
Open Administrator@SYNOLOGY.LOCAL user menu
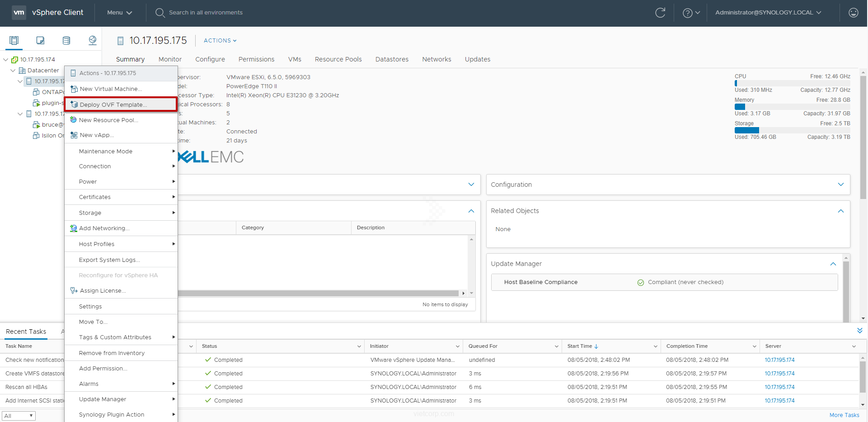coord(768,13)
